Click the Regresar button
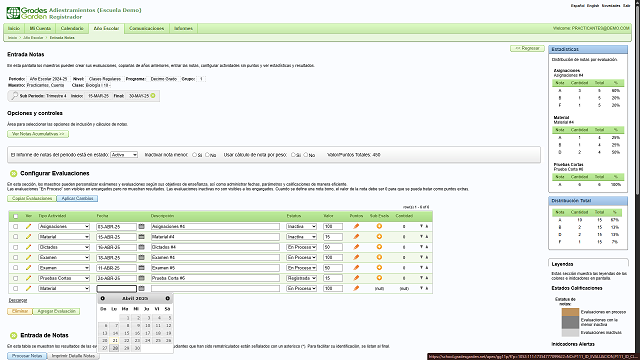The height and width of the screenshot is (360, 640). coord(527,48)
